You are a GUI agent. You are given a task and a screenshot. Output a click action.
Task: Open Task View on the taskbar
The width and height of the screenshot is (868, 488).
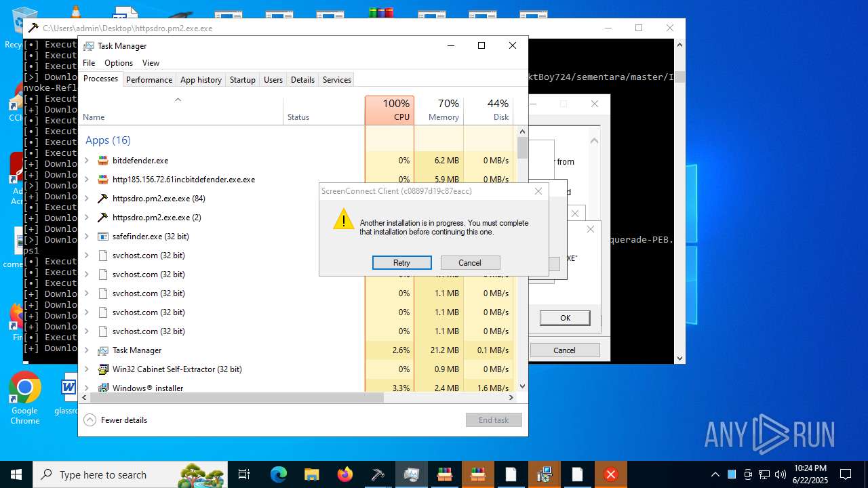point(244,474)
